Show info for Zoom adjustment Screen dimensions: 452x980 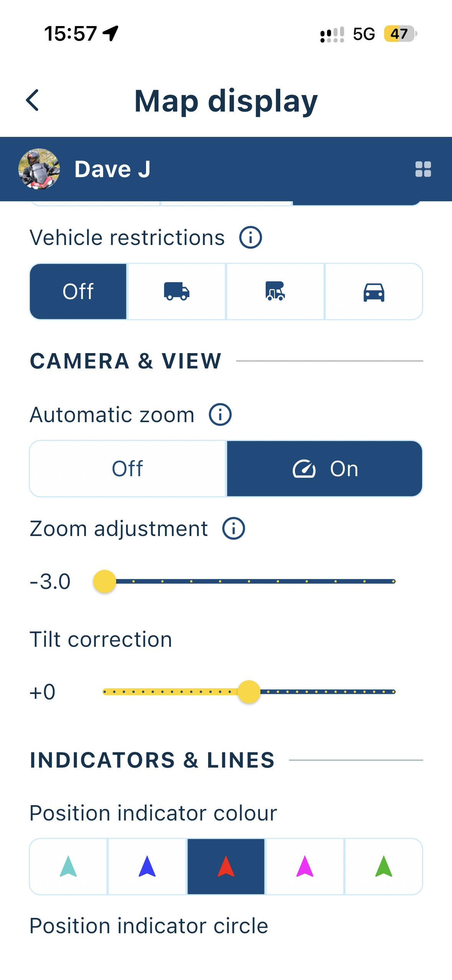[233, 528]
